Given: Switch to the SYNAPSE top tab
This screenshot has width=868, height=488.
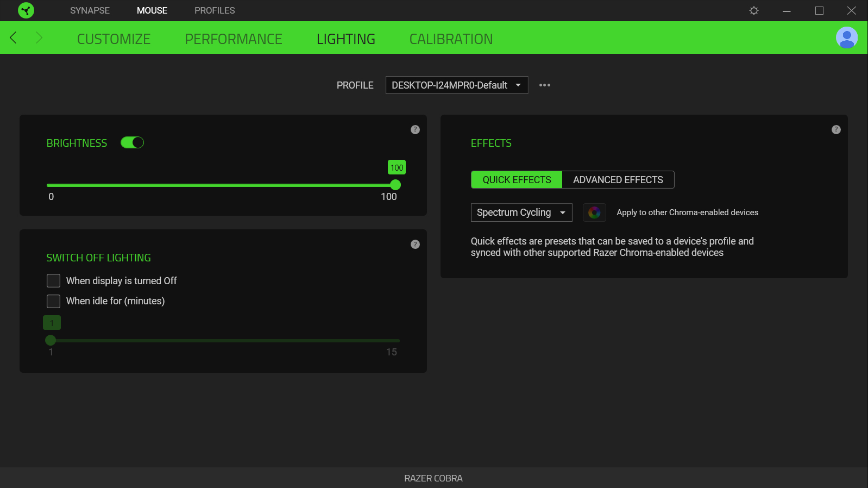Looking at the screenshot, I should tap(90, 10).
